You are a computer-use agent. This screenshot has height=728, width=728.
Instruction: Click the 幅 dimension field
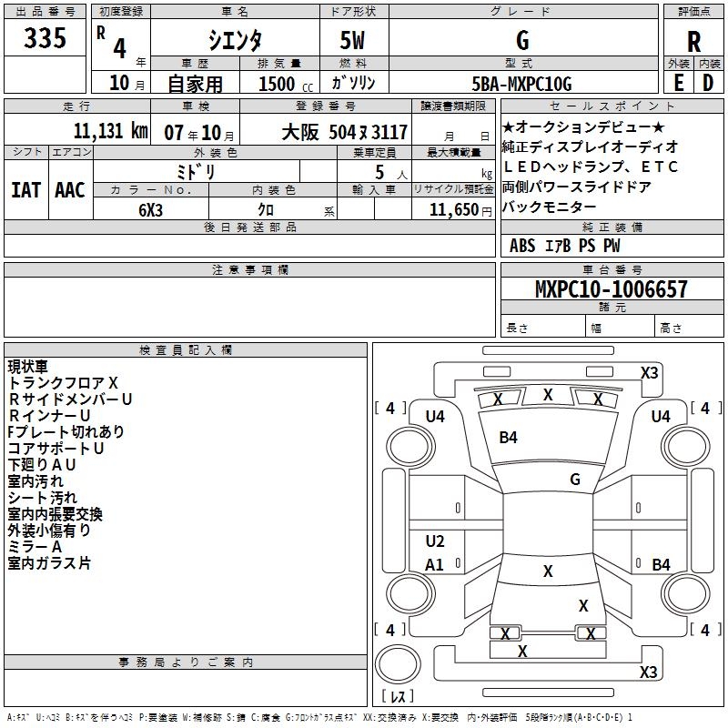[x=621, y=326]
